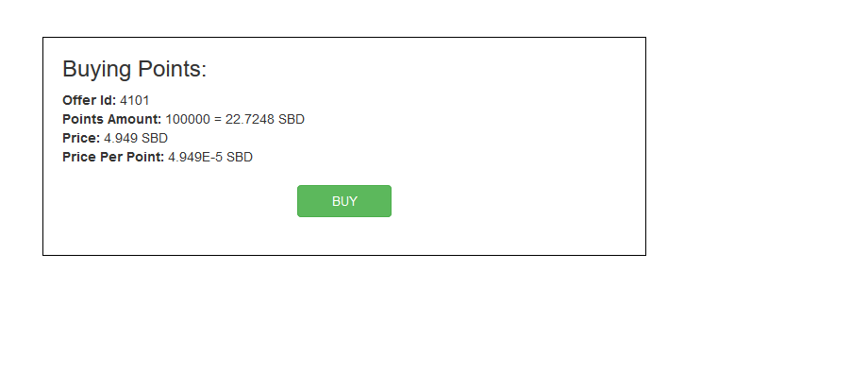This screenshot has height=389, width=868.
Task: Click the word Buying in the heading
Action: pos(97,69)
